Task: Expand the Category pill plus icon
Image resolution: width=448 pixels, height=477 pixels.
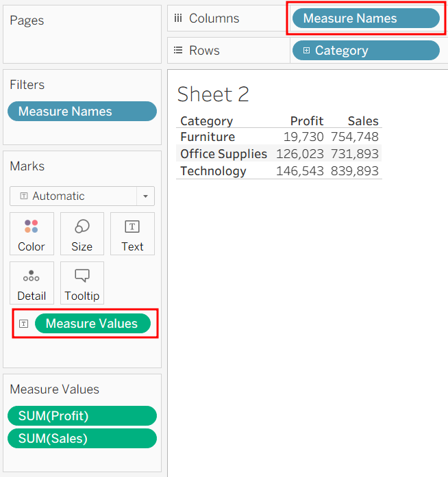Action: click(306, 50)
